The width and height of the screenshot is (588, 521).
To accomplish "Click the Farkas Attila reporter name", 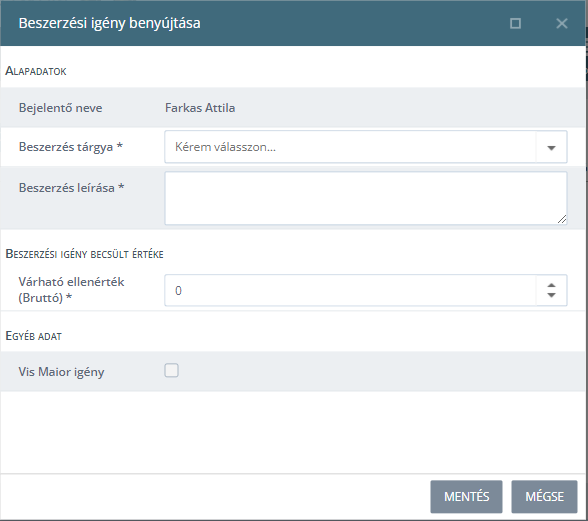I will 200,108.
